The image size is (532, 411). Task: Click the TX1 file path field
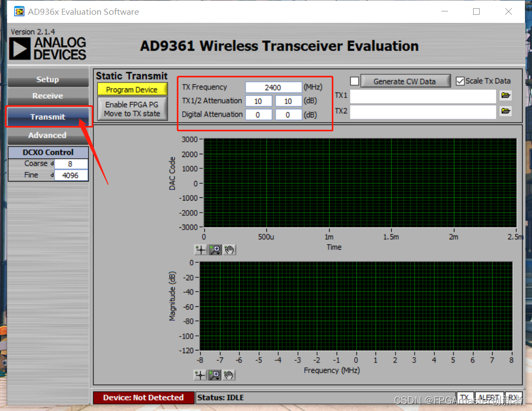pos(423,96)
